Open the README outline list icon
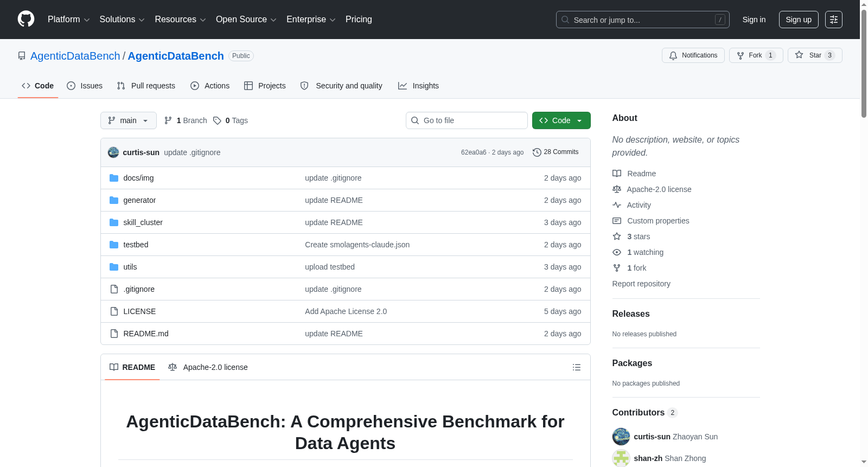This screenshot has height=467, width=868. [x=577, y=367]
